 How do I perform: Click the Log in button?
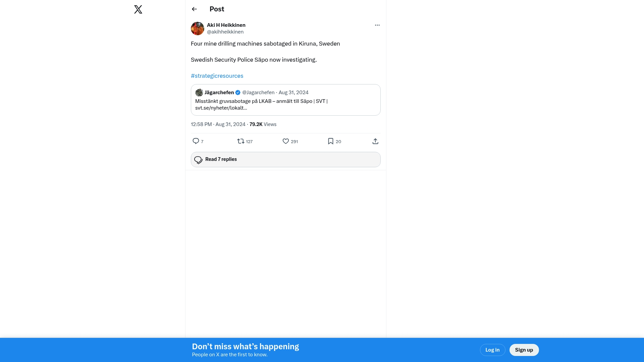[492, 350]
